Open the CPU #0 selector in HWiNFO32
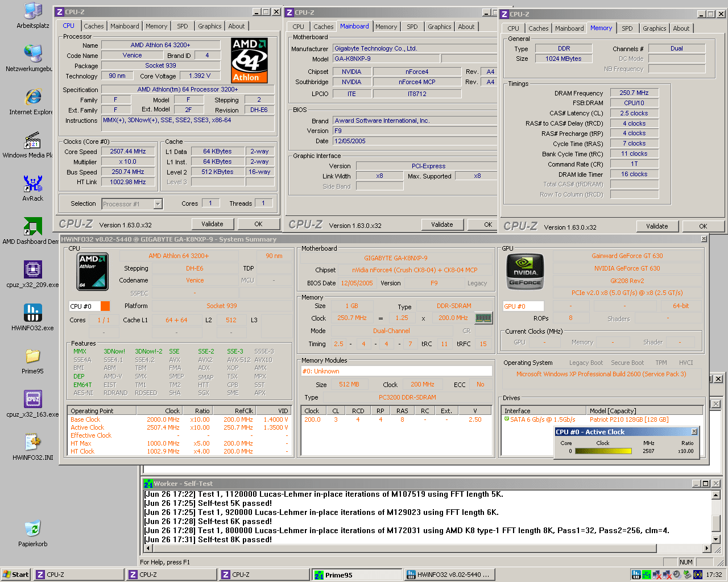 pyautogui.click(x=85, y=306)
